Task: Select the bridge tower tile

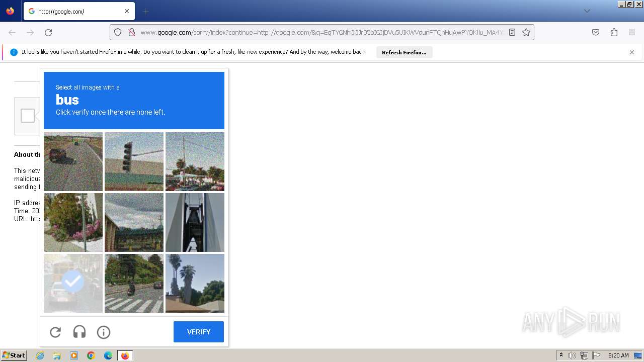Action: point(195,222)
